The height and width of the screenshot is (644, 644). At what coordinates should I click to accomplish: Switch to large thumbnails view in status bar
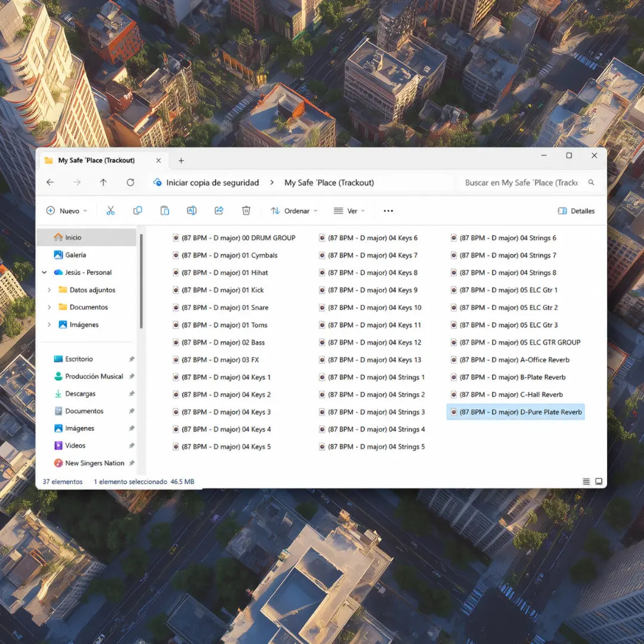(x=599, y=481)
